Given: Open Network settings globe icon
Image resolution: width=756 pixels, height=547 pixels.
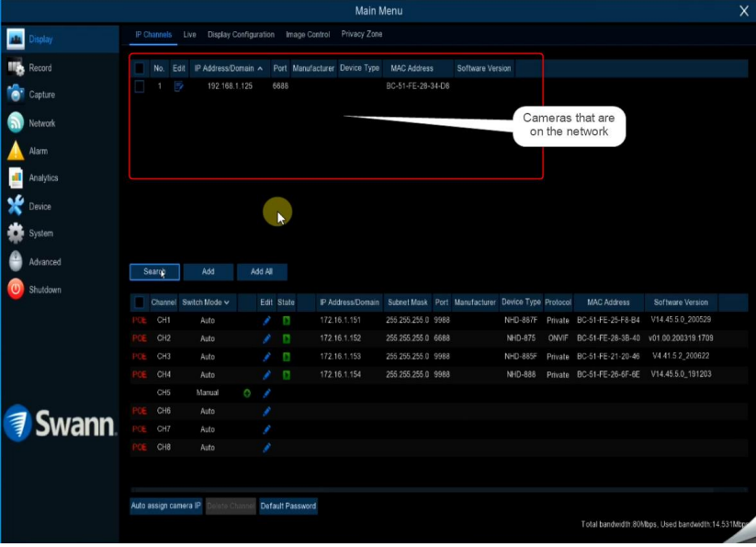Looking at the screenshot, I should [16, 123].
